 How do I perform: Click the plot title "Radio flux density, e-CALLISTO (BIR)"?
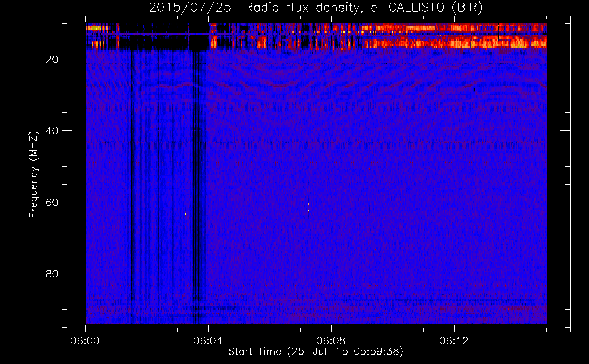click(x=364, y=8)
